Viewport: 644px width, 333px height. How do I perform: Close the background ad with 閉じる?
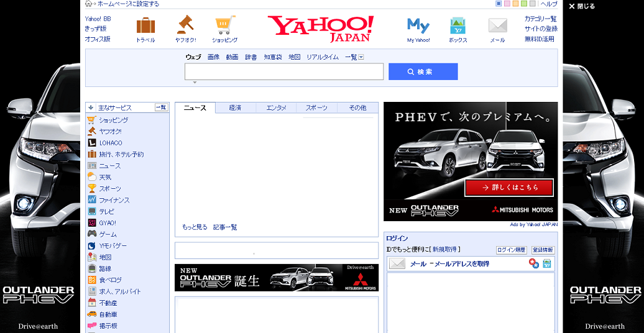[582, 6]
